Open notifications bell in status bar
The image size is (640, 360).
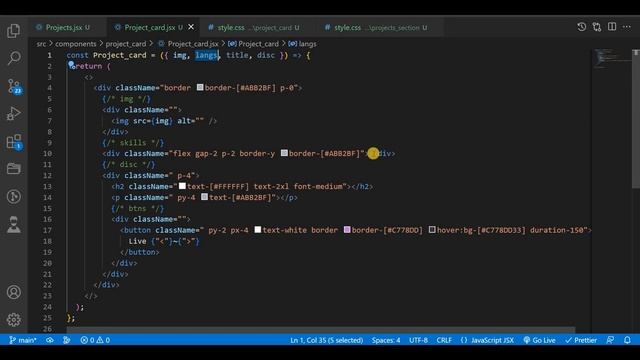(x=627, y=340)
